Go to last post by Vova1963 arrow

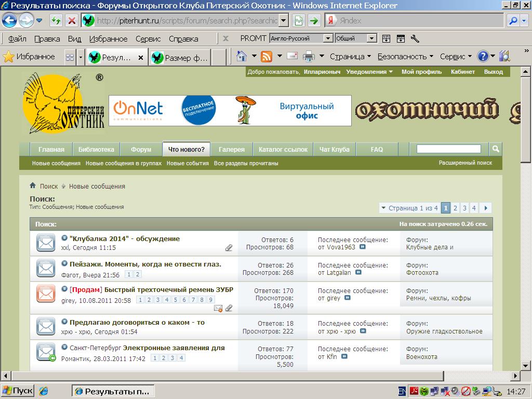(x=363, y=247)
